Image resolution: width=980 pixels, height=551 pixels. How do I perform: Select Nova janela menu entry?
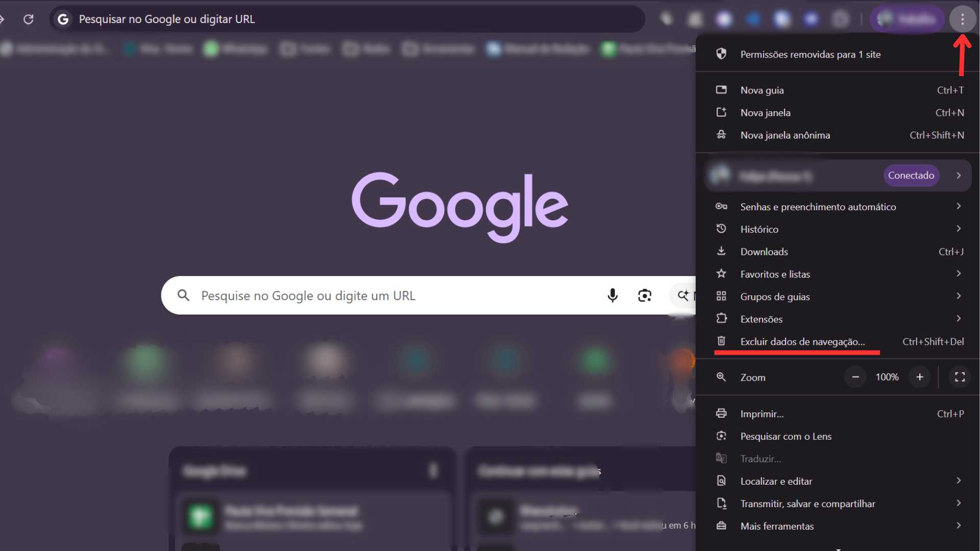click(838, 113)
